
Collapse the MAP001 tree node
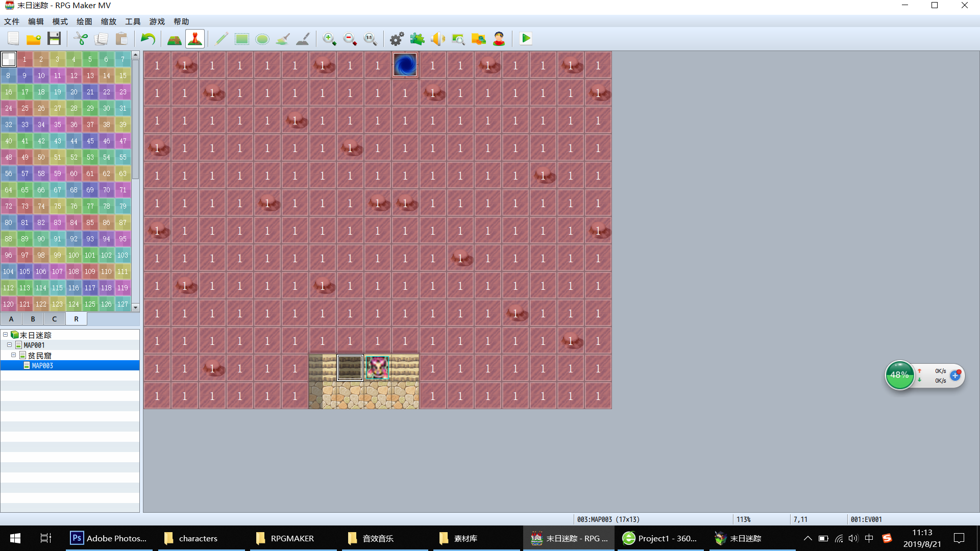coord(10,345)
